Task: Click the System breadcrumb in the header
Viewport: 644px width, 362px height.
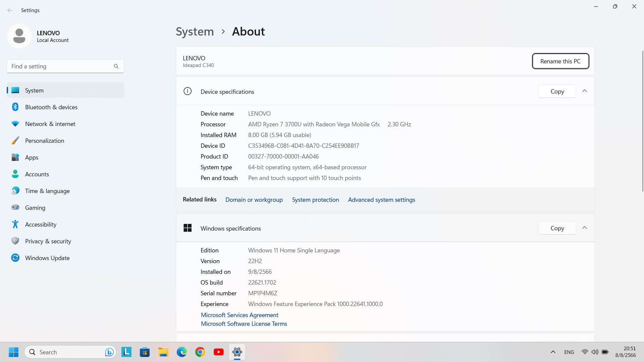Action: click(x=195, y=32)
